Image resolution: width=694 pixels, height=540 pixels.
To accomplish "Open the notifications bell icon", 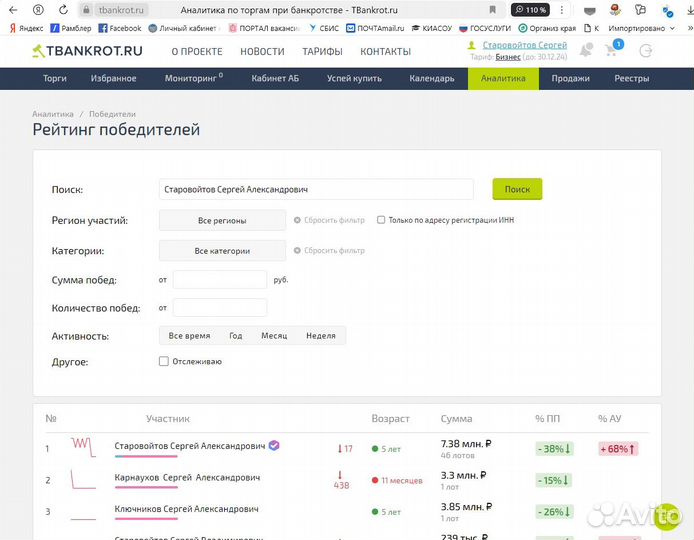I will tap(586, 50).
